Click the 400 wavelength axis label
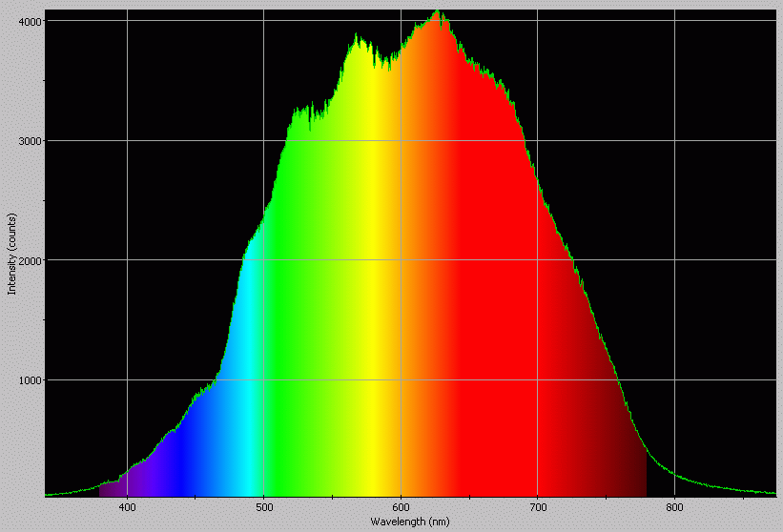The width and height of the screenshot is (783, 532). 128,507
